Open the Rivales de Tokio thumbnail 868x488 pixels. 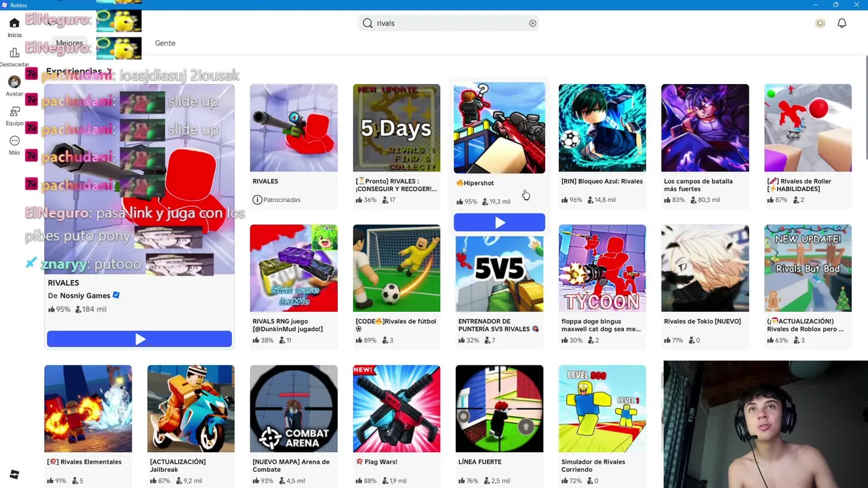[x=705, y=268]
